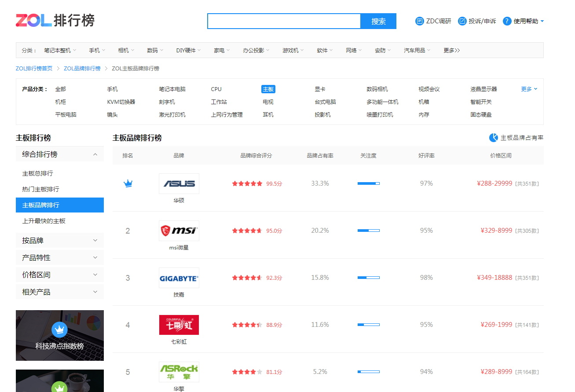Open the 投诉/申诉 complaint icon link
575x392 pixels.
(x=462, y=21)
